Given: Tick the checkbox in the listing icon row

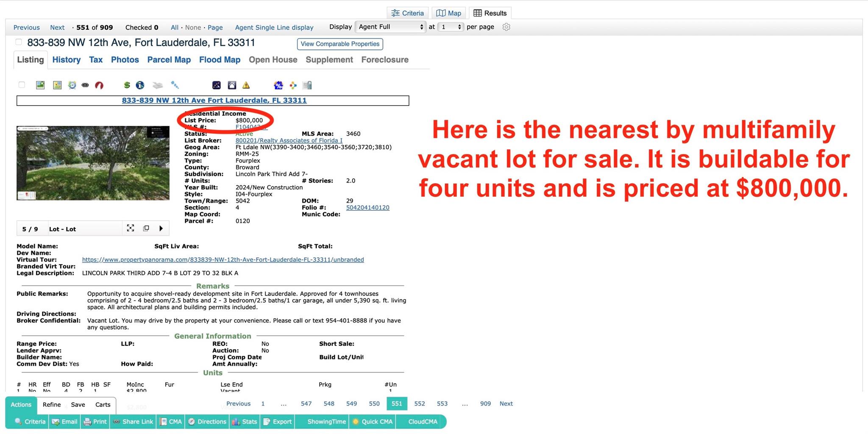Looking at the screenshot, I should pyautogui.click(x=22, y=85).
